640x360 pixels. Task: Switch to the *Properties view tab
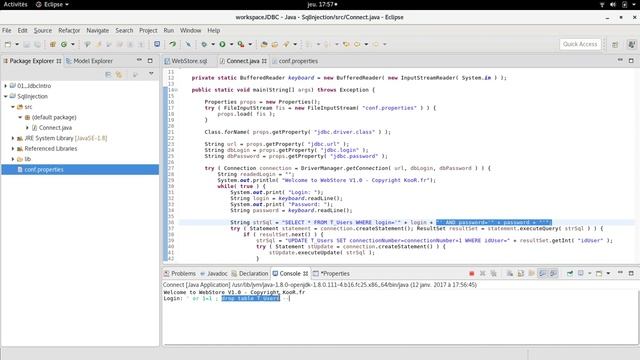click(x=331, y=273)
